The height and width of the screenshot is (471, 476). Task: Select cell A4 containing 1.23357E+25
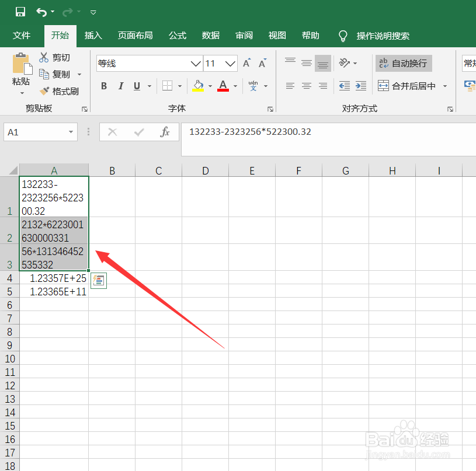click(54, 278)
